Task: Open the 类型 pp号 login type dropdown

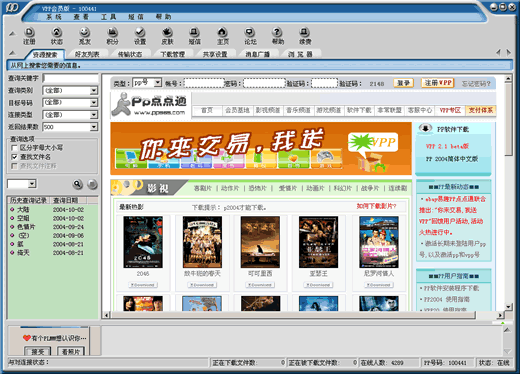Action: [x=157, y=82]
